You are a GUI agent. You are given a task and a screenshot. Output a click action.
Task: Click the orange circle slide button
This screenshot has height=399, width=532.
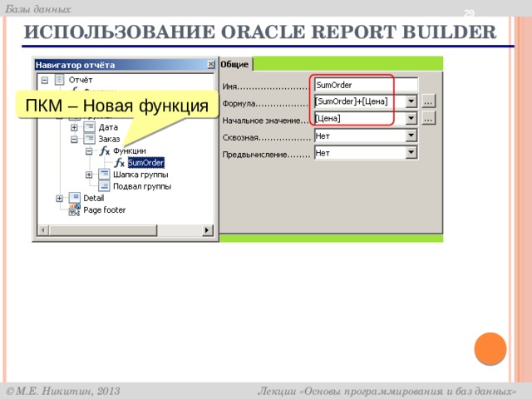click(490, 349)
